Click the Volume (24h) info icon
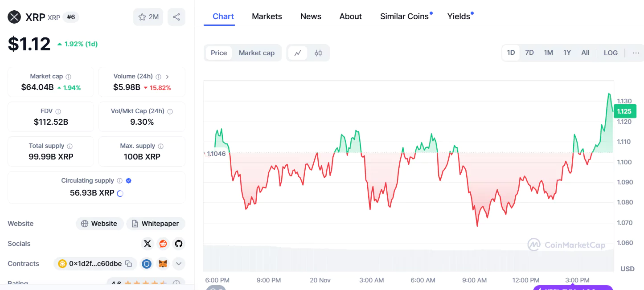644x290 pixels. [159, 77]
